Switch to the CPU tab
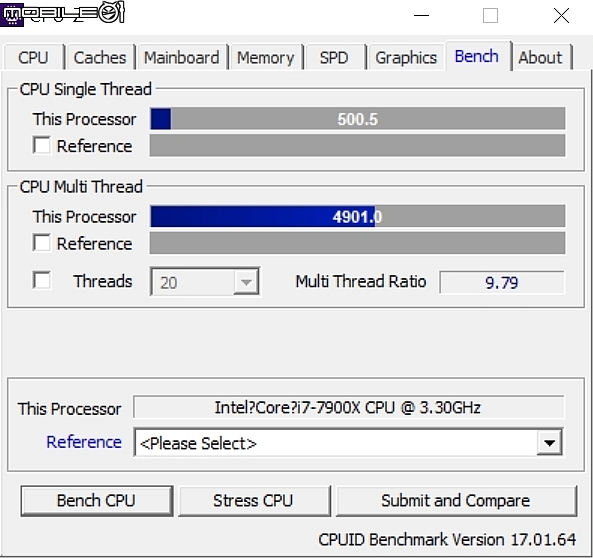Viewport: 593px width, 558px height. (33, 58)
